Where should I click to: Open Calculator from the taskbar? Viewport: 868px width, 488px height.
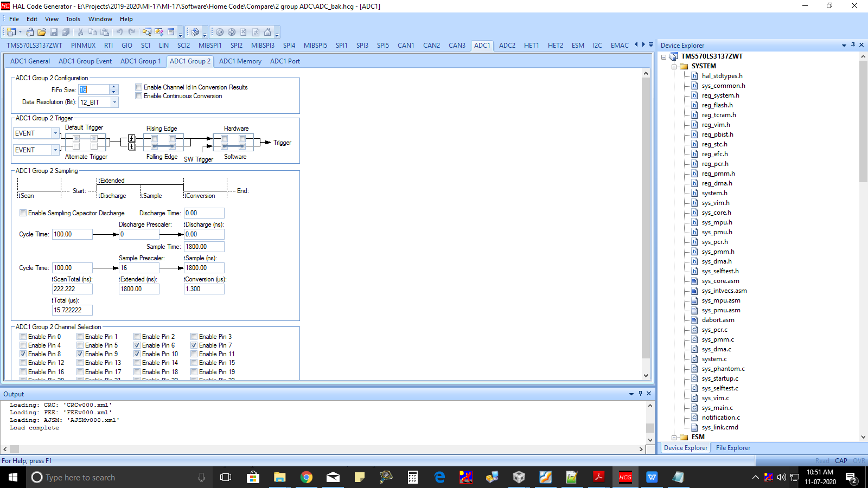413,477
